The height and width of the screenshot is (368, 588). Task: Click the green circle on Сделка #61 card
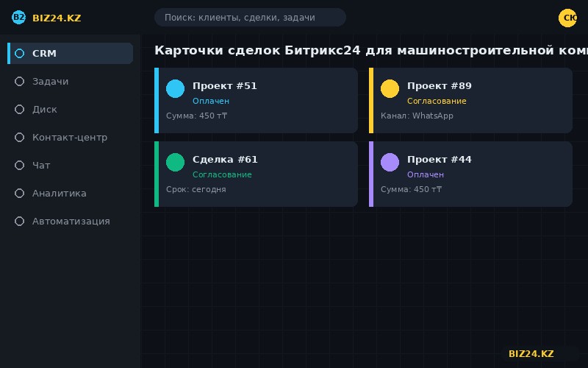[175, 162]
